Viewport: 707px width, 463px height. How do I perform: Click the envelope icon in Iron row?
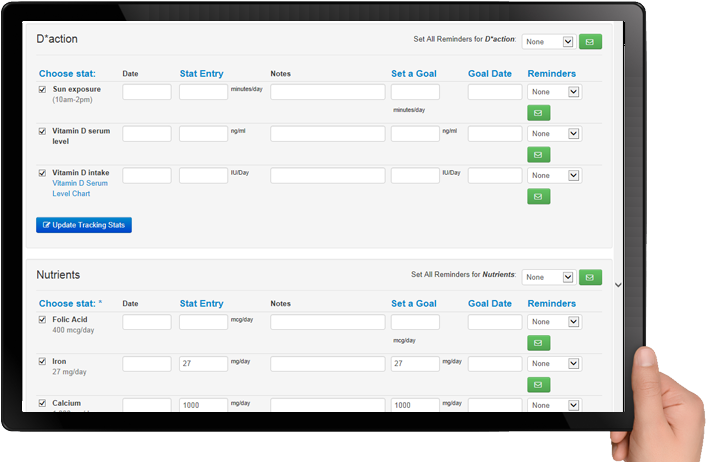[538, 384]
